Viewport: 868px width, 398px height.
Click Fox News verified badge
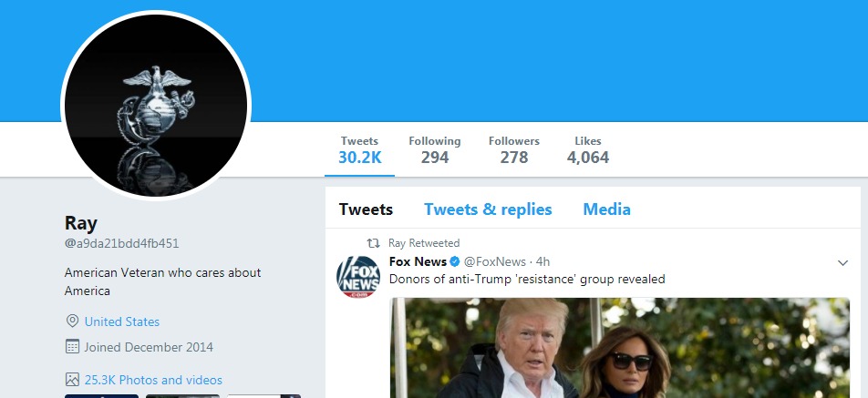(x=456, y=262)
